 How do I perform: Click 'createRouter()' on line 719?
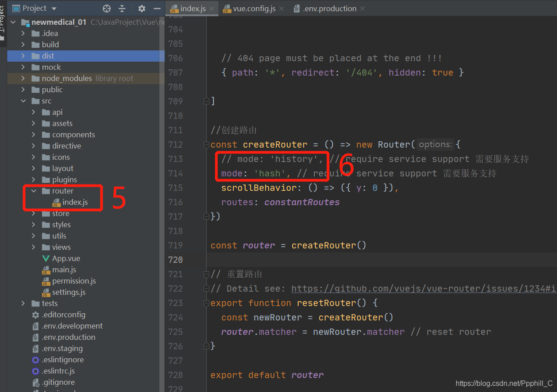pyautogui.click(x=329, y=245)
